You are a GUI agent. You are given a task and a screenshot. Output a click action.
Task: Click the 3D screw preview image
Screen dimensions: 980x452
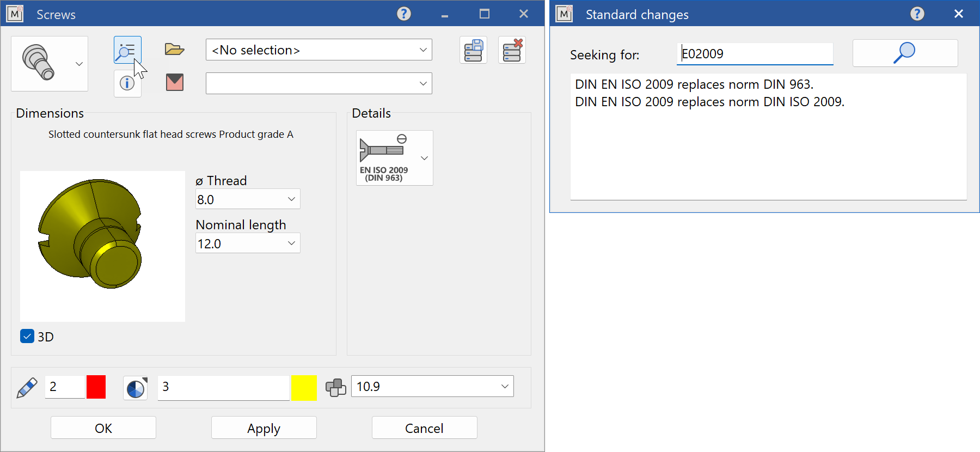(x=103, y=246)
